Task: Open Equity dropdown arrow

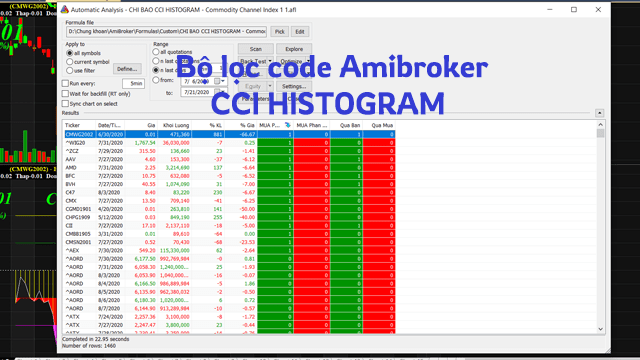Action: click(x=270, y=86)
